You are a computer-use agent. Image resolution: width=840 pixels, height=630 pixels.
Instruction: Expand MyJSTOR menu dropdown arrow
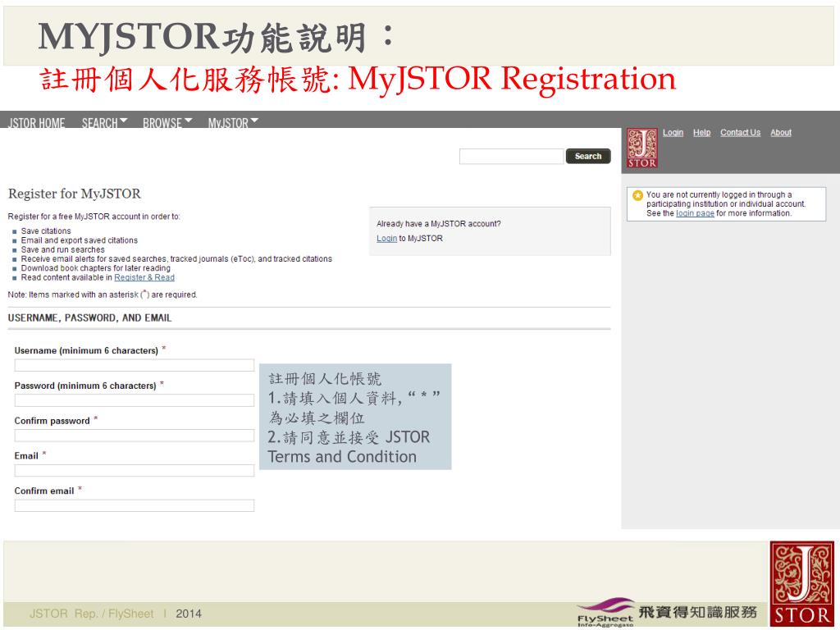(x=254, y=121)
